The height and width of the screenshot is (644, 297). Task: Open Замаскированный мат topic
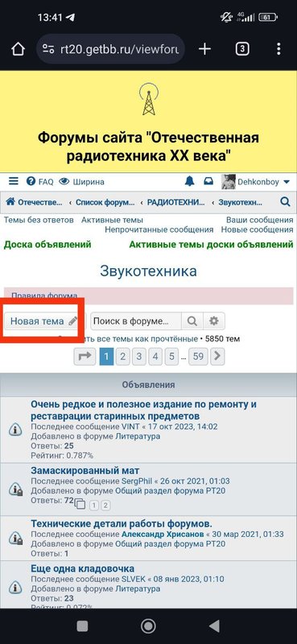[x=85, y=470]
